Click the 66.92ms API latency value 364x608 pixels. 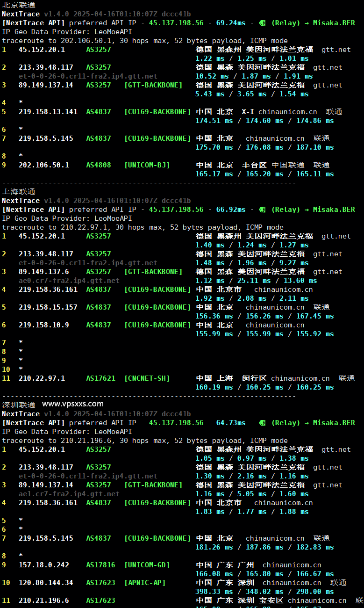coord(231,210)
